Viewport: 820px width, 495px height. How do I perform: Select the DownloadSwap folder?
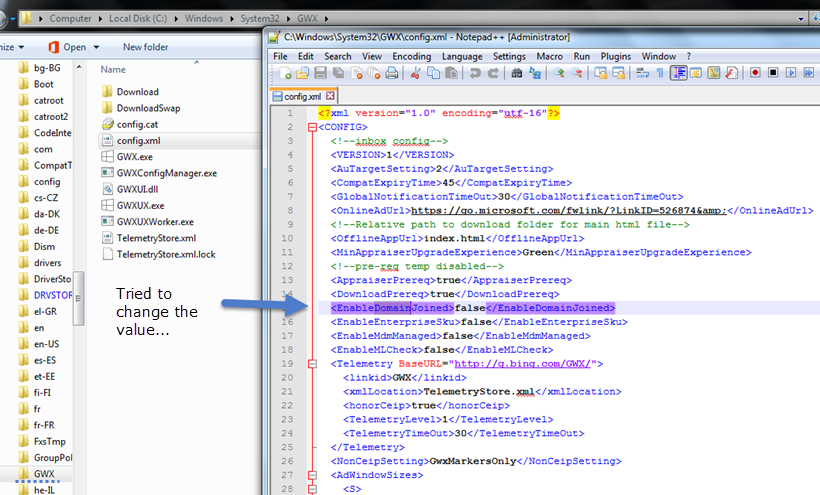[141, 108]
